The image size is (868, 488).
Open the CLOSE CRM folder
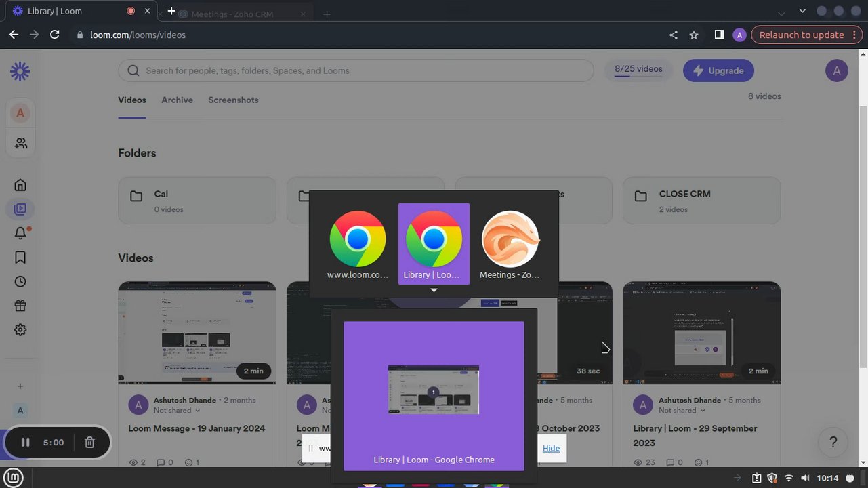(x=701, y=201)
